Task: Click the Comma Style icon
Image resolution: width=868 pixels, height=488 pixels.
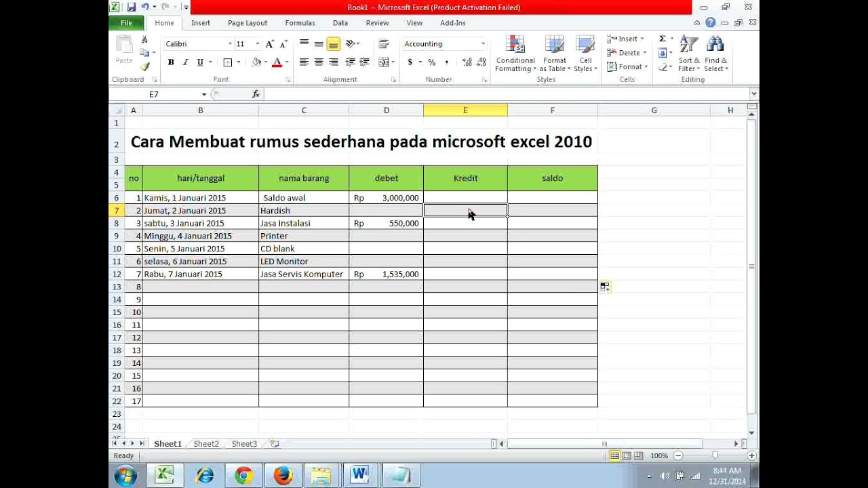Action: [x=447, y=62]
